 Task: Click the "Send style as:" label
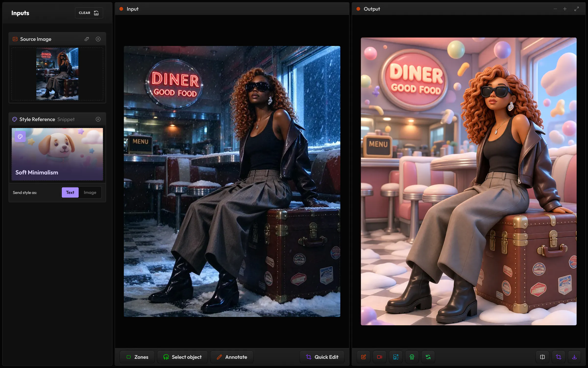(x=25, y=193)
